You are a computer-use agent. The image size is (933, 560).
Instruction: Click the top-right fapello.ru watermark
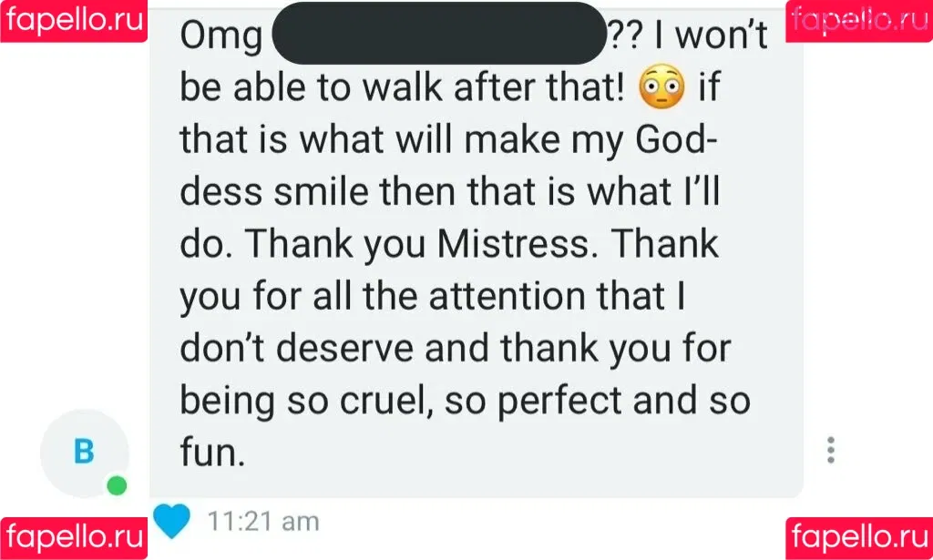click(x=858, y=20)
